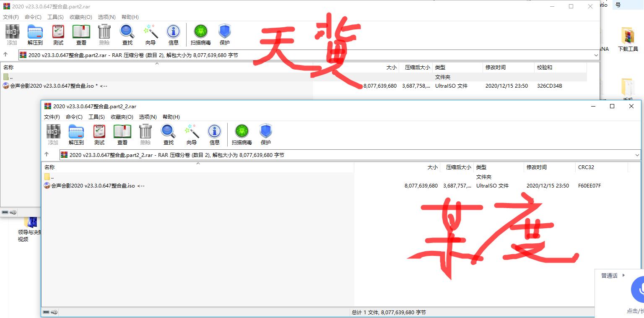644x318 pixels.
Task: Click CRC value F60EE07F
Action: 589,185
